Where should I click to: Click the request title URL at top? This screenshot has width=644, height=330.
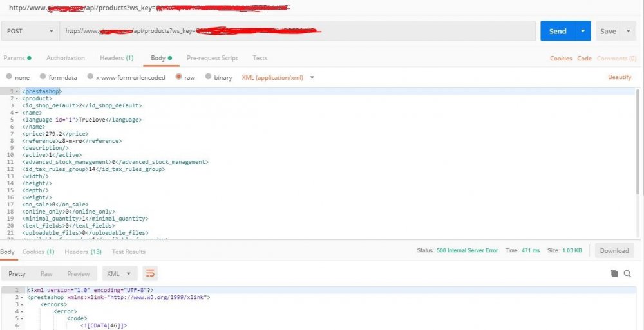click(150, 7)
